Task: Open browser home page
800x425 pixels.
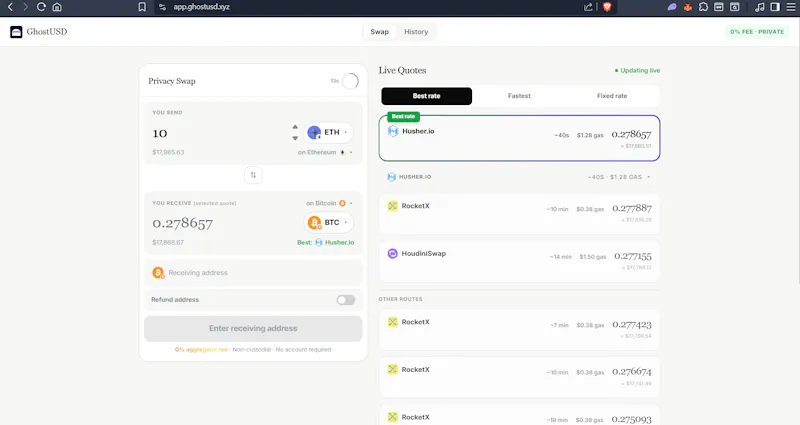Action: pos(57,7)
